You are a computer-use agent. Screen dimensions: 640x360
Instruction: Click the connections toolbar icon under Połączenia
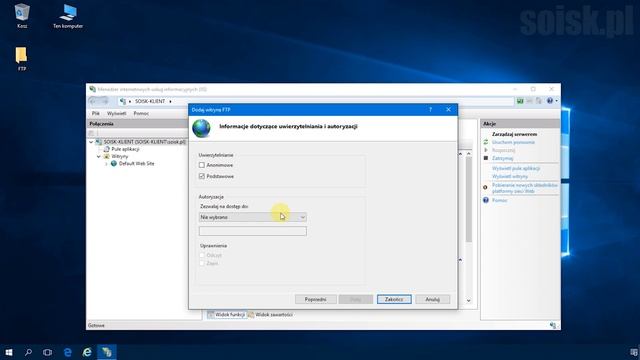[x=91, y=133]
